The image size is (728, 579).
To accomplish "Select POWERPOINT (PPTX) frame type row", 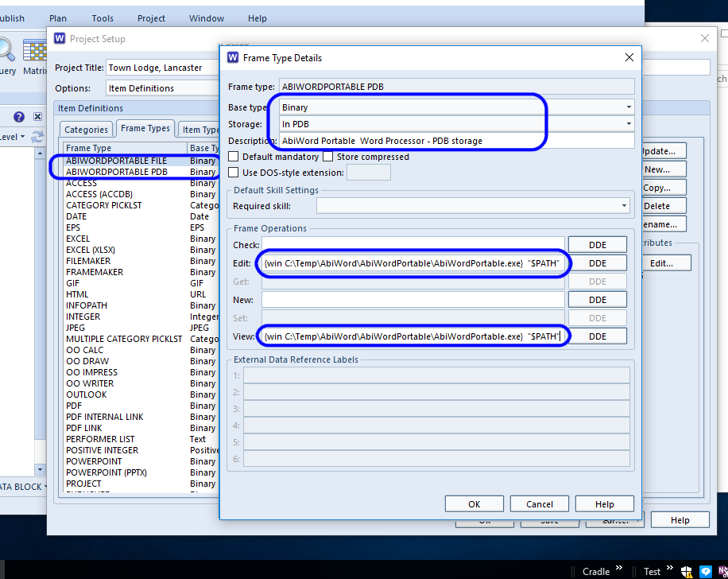I will 141,472.
